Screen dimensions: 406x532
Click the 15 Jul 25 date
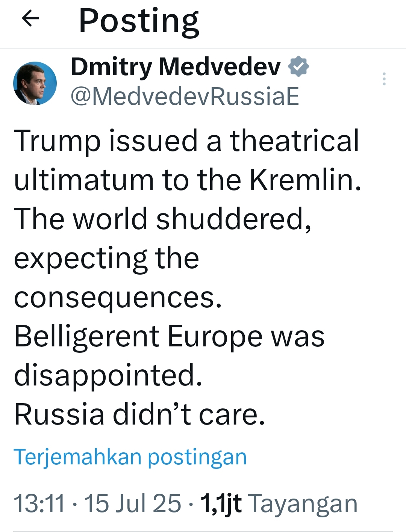point(132,503)
